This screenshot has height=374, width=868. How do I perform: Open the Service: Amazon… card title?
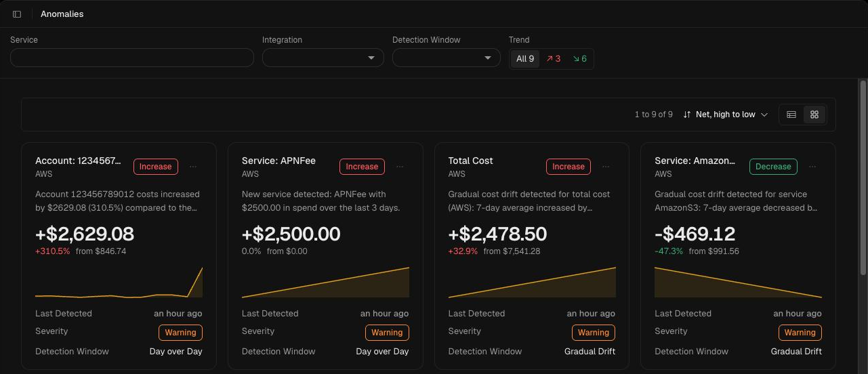coord(695,161)
